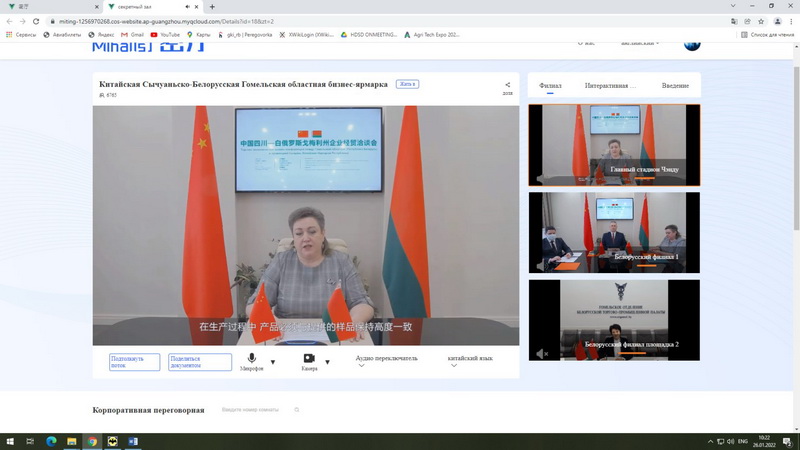Image resolution: width=800 pixels, height=450 pixels.
Task: Click the translate page icon in address bar
Action: point(734,21)
